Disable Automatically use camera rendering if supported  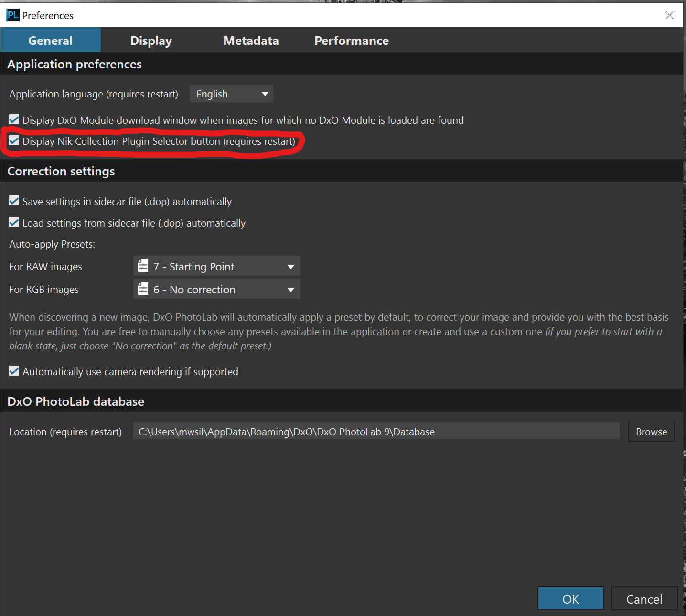click(x=14, y=371)
